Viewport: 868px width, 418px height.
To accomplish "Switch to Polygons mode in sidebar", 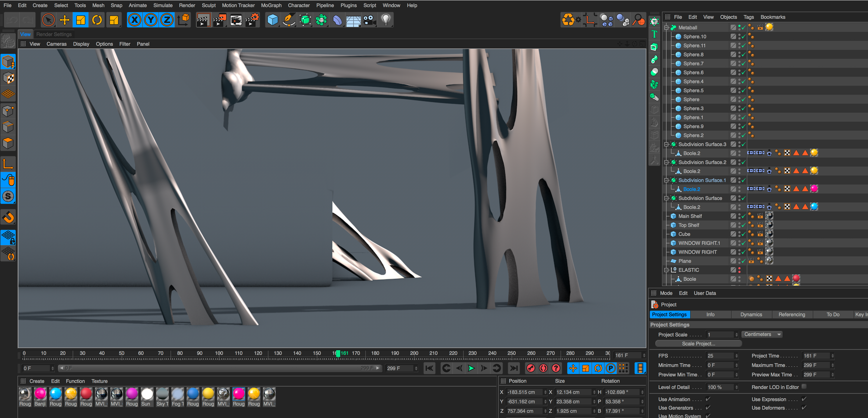I will point(8,143).
